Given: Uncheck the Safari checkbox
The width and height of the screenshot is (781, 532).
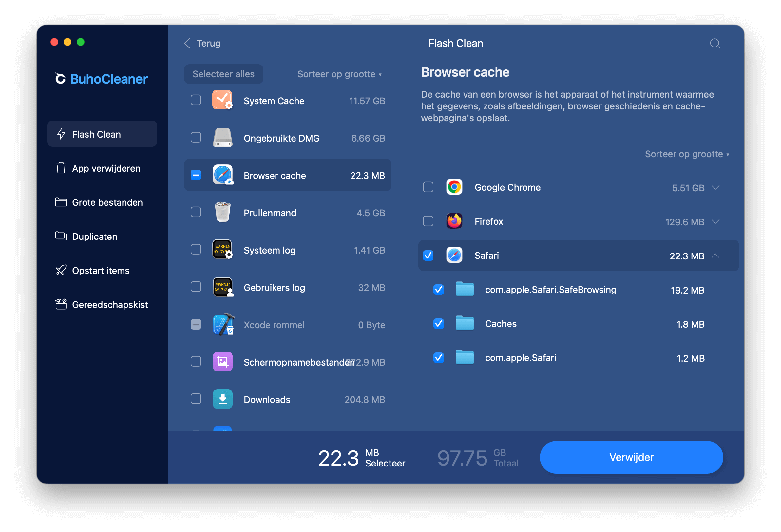Looking at the screenshot, I should point(428,256).
